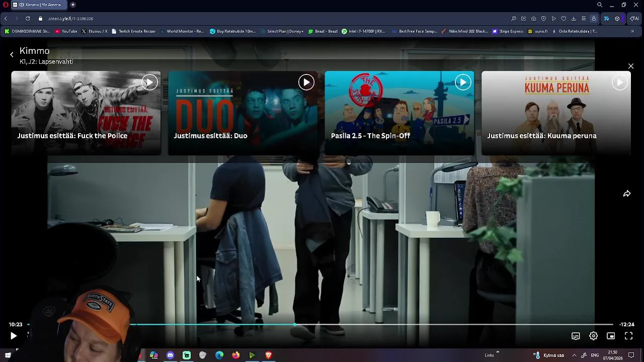Open the Opera menu logo
This screenshot has height=362, width=644.
6,5
